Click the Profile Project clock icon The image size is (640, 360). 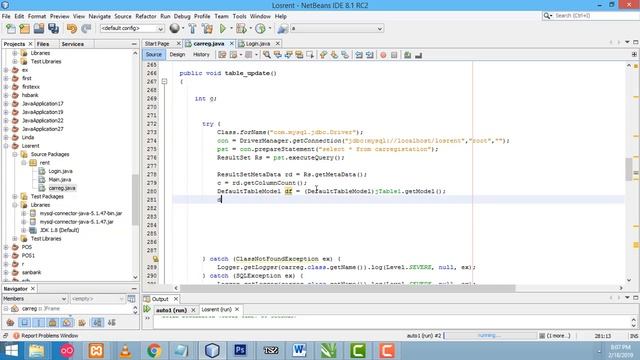(x=260, y=29)
